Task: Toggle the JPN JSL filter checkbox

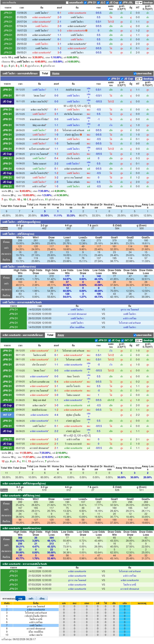Action: (120, 3)
